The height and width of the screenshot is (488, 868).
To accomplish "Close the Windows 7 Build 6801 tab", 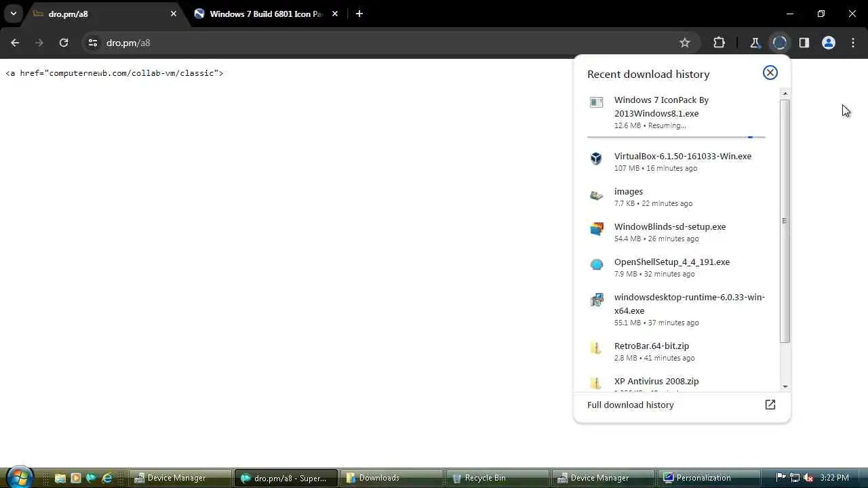I will click(x=334, y=14).
